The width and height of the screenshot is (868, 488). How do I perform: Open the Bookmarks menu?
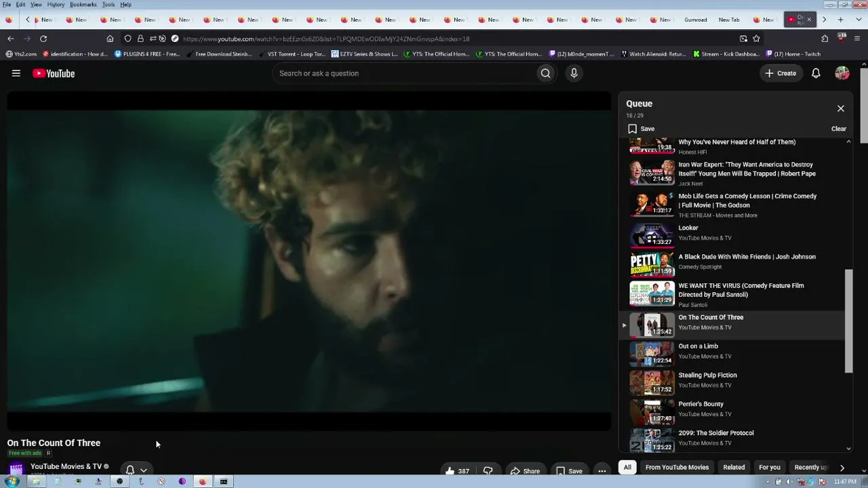[83, 5]
